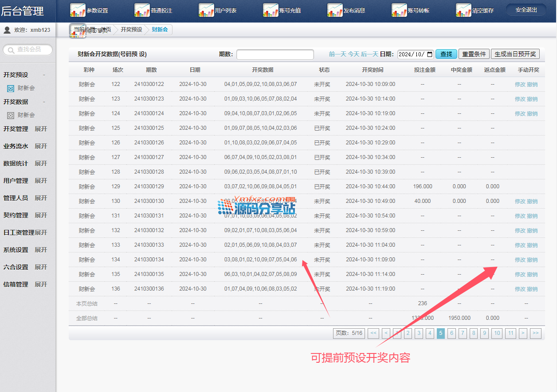The width and height of the screenshot is (557, 392).
Task: Go to page 6 in pagination
Action: coord(451,334)
